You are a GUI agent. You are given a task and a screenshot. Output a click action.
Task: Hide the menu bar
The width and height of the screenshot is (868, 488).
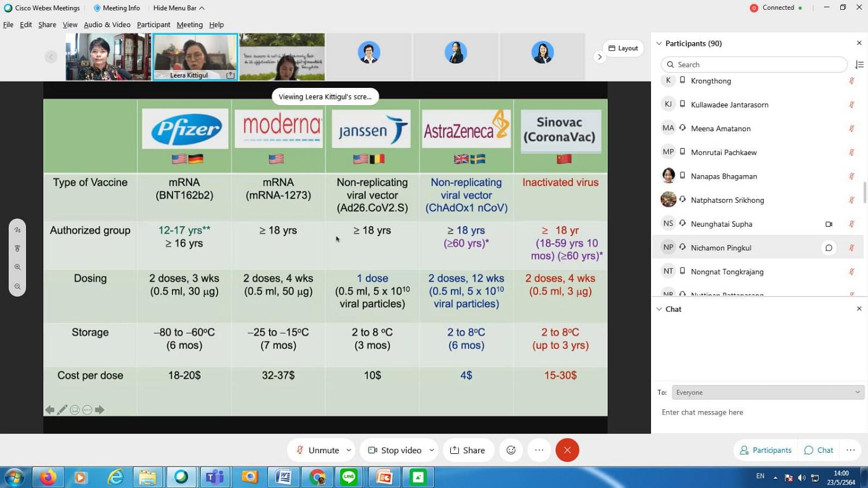click(x=179, y=8)
